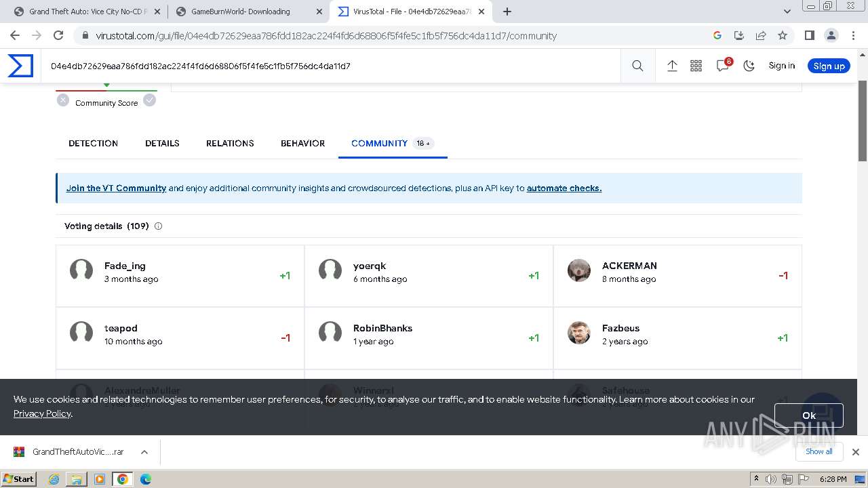The image size is (868, 488).
Task: Expand the GrandTheftAutoVic rar download options chevron
Action: click(x=144, y=452)
